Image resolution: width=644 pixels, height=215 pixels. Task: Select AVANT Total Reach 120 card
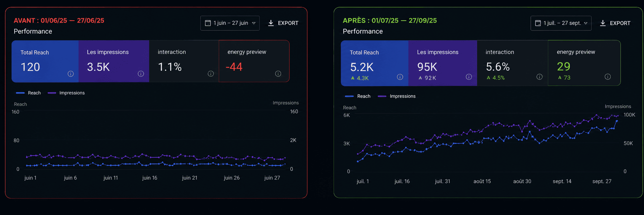coord(45,61)
